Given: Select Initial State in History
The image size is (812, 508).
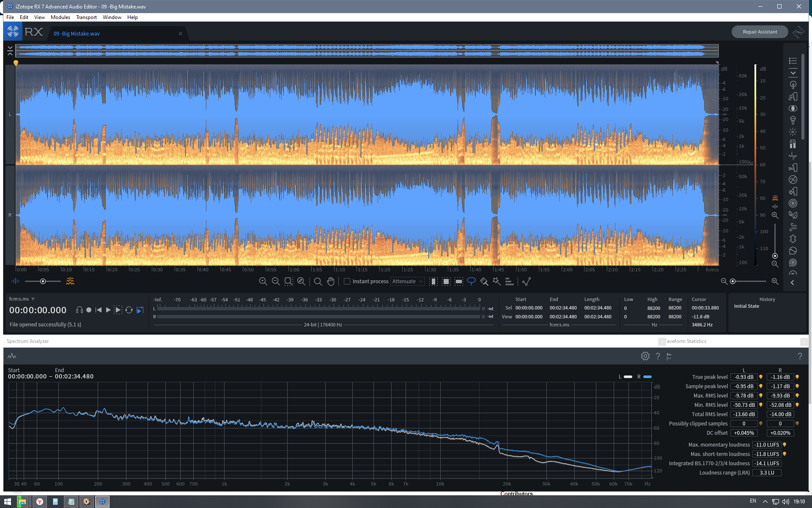Looking at the screenshot, I should [x=746, y=306].
